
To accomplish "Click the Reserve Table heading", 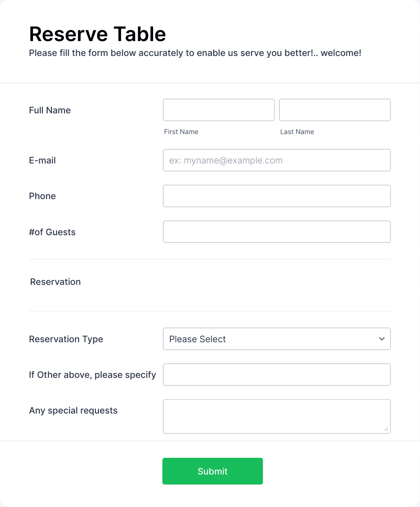I will point(98,33).
